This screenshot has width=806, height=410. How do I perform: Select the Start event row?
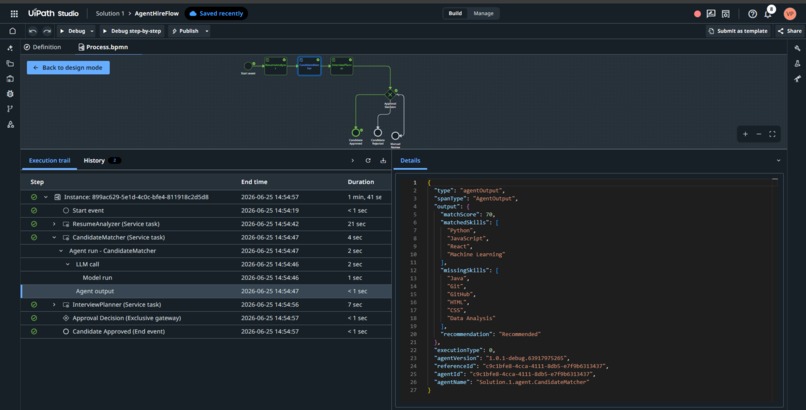[x=206, y=211]
